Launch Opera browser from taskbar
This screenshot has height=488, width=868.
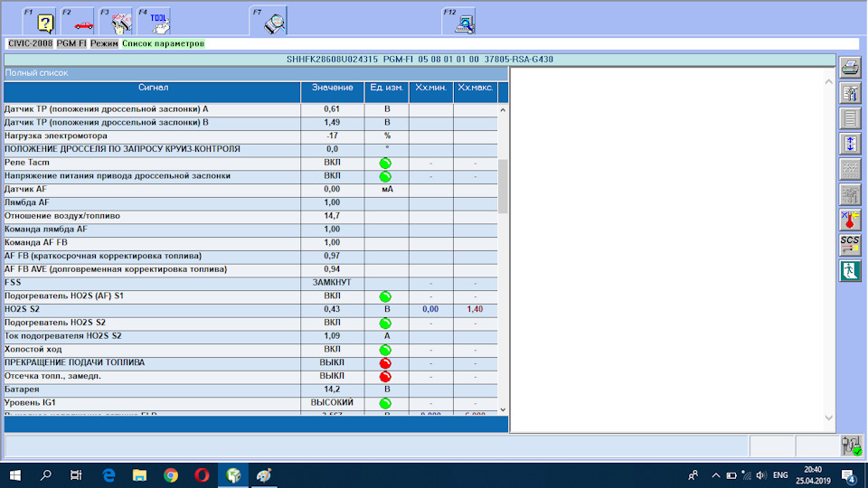(202, 475)
